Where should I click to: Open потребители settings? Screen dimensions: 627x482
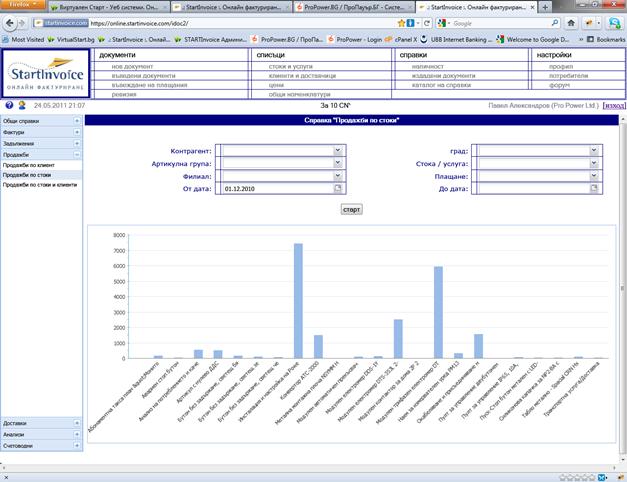pos(568,76)
